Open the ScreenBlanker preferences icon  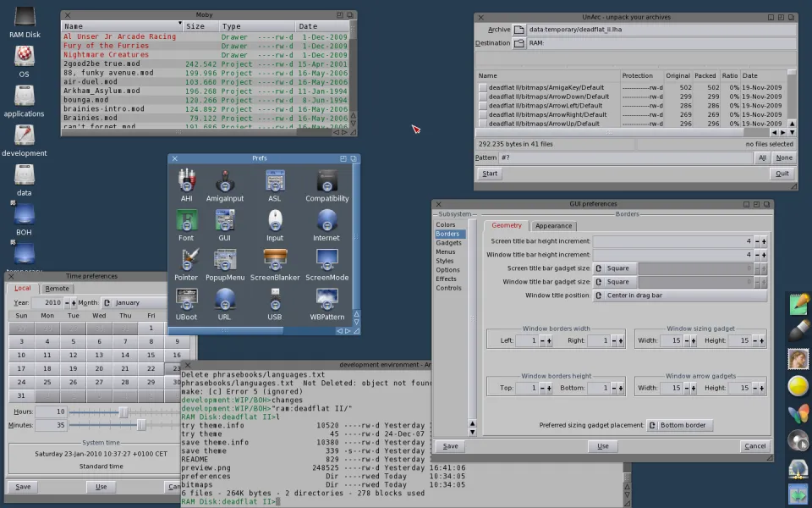click(x=275, y=259)
